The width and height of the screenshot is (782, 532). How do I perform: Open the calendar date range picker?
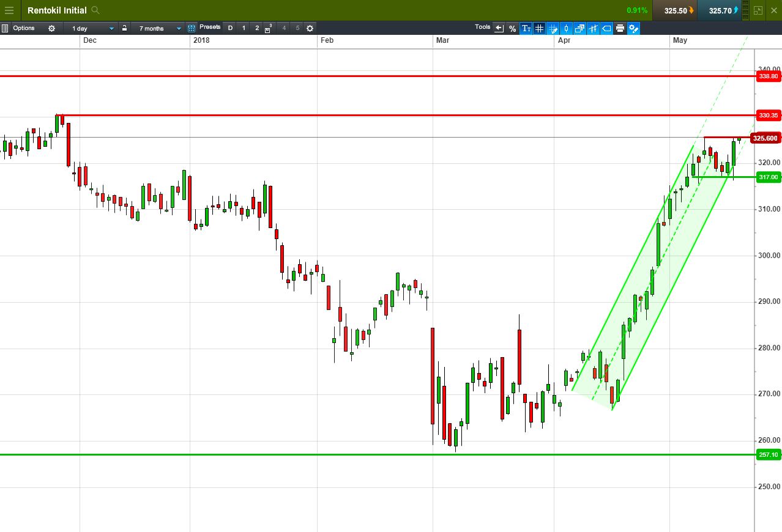(192, 28)
